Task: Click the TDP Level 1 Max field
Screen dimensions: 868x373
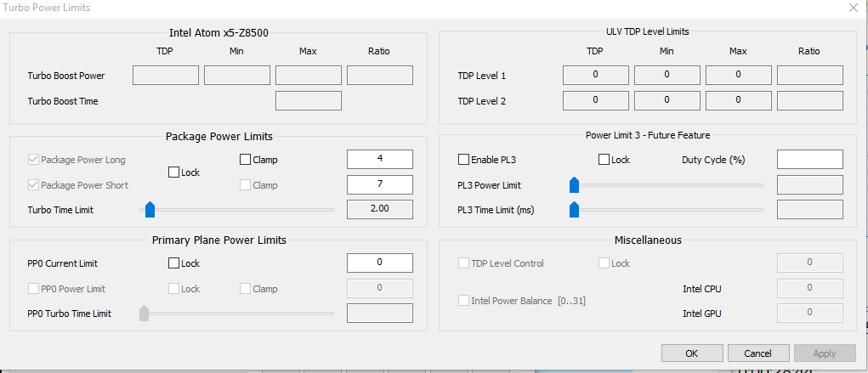Action: (x=739, y=76)
